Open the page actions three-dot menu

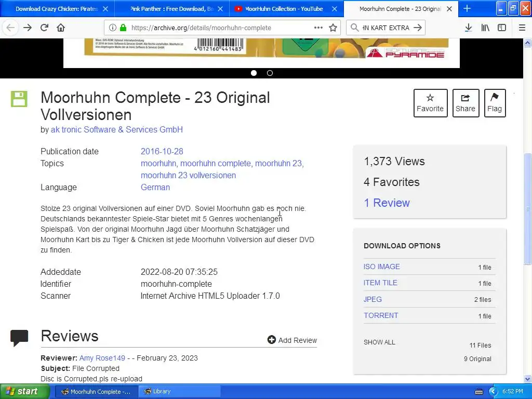[318, 28]
